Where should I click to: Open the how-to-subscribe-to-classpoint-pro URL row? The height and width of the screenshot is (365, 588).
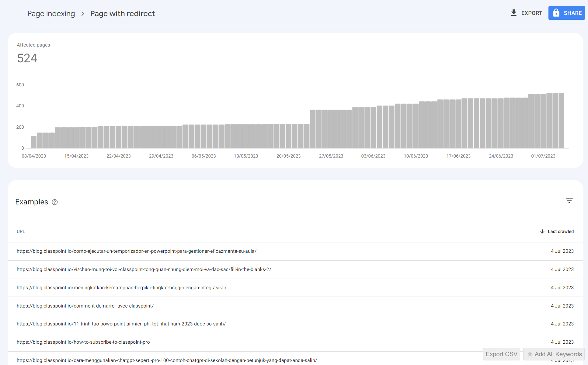[83, 342]
